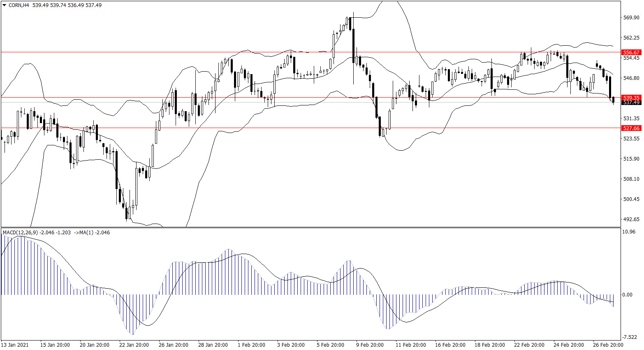Click the MACD(12,26,9) indicator label
Image resolution: width=644 pixels, height=350 pixels.
pos(20,233)
